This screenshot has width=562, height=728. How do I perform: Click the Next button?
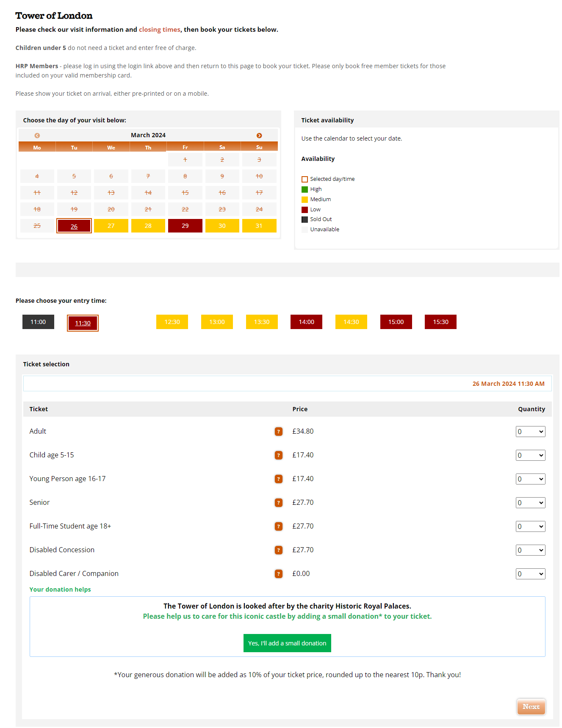point(531,706)
